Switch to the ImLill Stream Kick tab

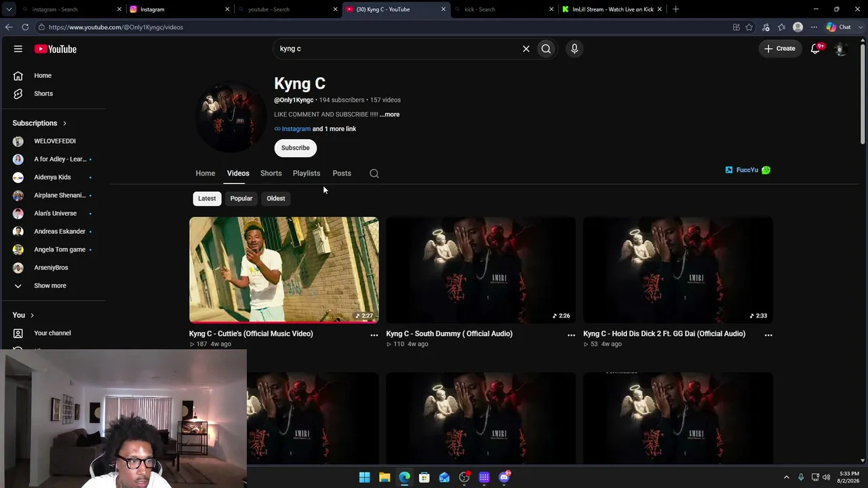click(612, 9)
